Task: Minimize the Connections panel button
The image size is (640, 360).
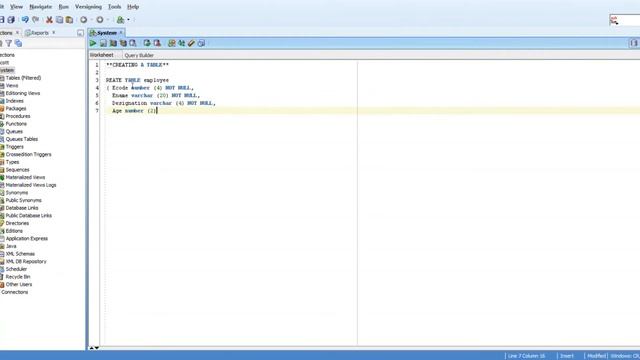Action: 80,33
